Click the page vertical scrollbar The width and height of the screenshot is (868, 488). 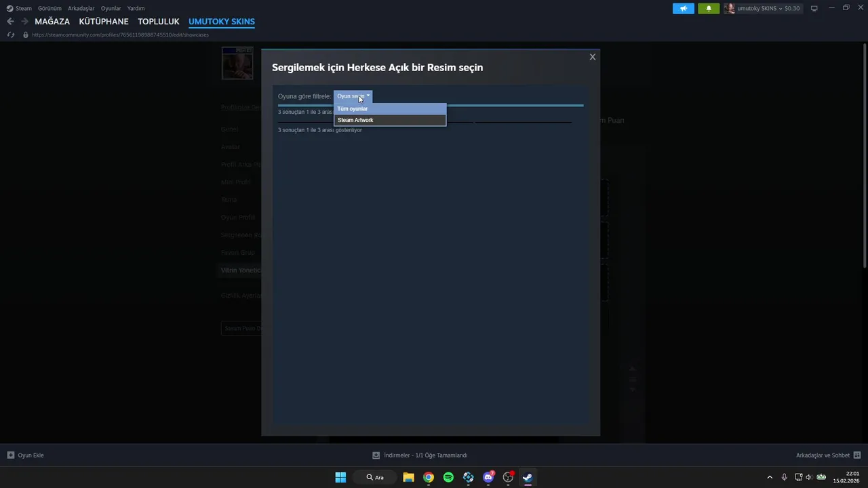point(865,156)
